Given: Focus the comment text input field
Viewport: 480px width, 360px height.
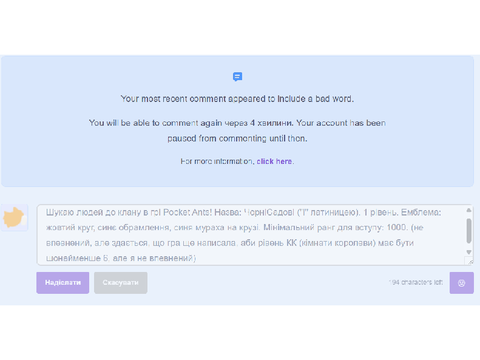Looking at the screenshot, I should click(251, 235).
